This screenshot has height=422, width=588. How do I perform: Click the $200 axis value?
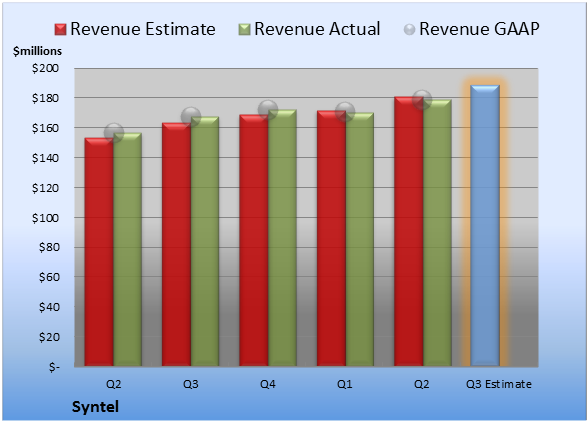(x=45, y=68)
